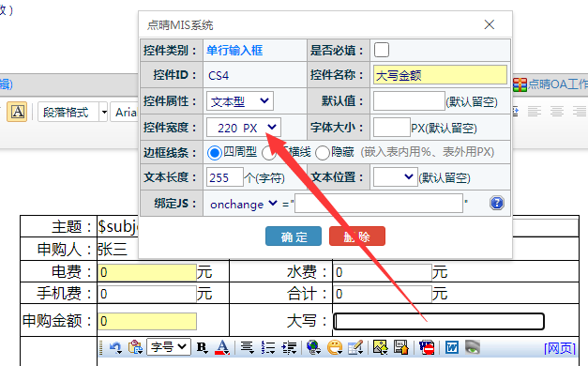The height and width of the screenshot is (366, 588).
Task: Select the 隐藏 border radio button
Action: click(322, 153)
